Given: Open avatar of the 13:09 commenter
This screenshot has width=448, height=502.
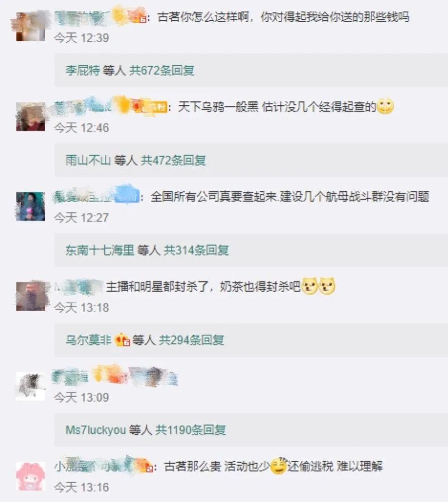Looking at the screenshot, I should click(x=31, y=386).
